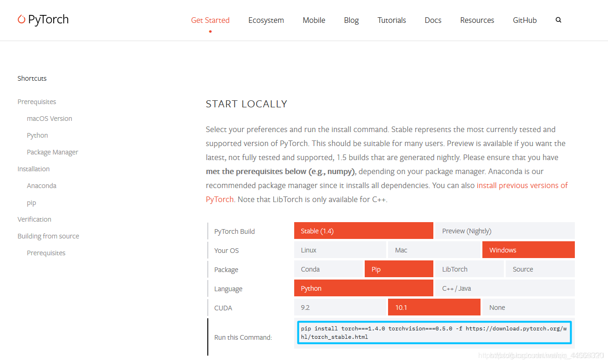This screenshot has width=608, height=364.
Task: Jump to top-level Prerequisites shortcut
Action: pyautogui.click(x=37, y=102)
